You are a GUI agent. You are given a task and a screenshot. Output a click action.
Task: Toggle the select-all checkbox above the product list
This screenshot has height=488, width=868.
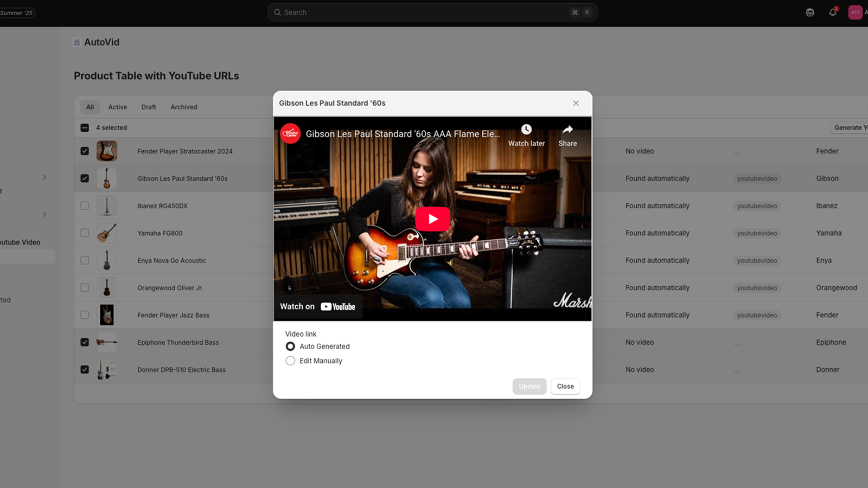pos(85,127)
